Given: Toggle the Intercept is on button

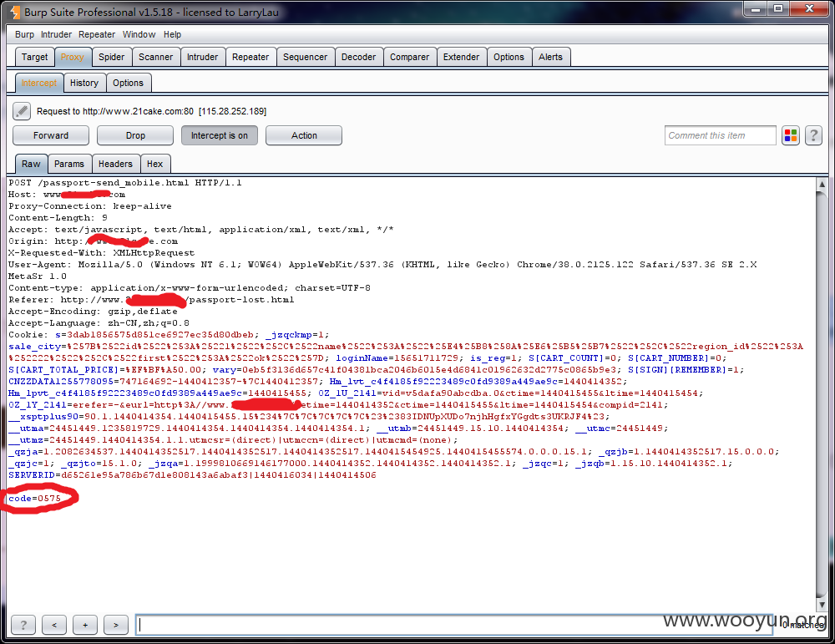Looking at the screenshot, I should [x=220, y=135].
